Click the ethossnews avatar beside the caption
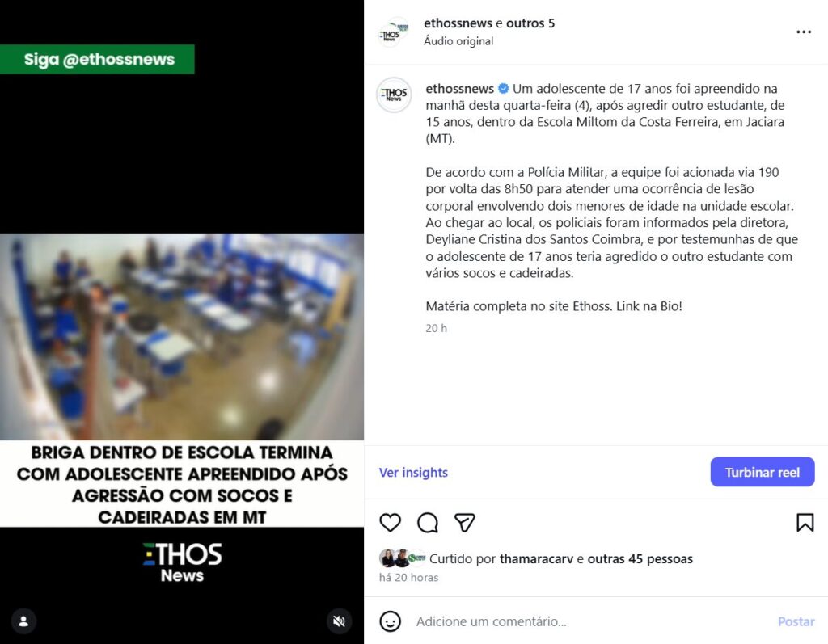Image resolution: width=828 pixels, height=644 pixels. coord(394,95)
